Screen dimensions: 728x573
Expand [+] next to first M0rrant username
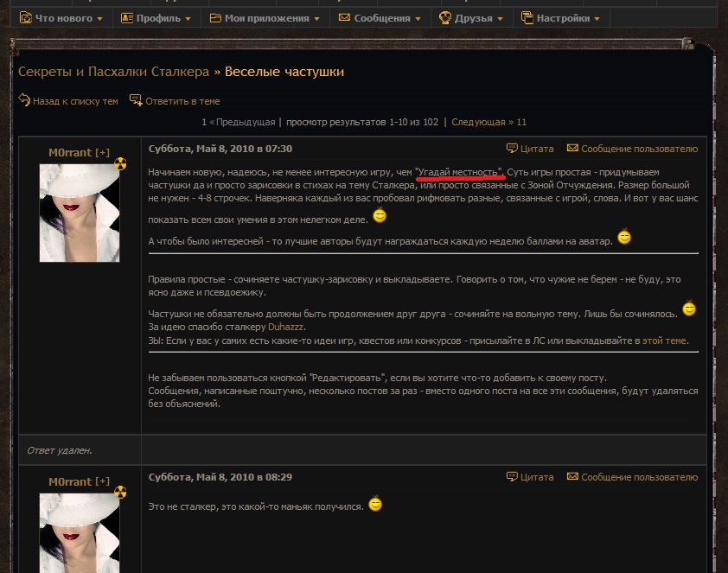pos(102,153)
